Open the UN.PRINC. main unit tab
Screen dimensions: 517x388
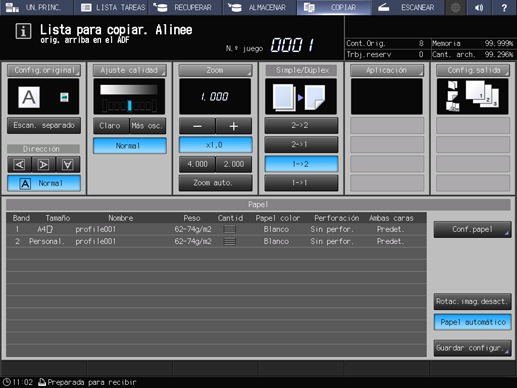pyautogui.click(x=36, y=7)
